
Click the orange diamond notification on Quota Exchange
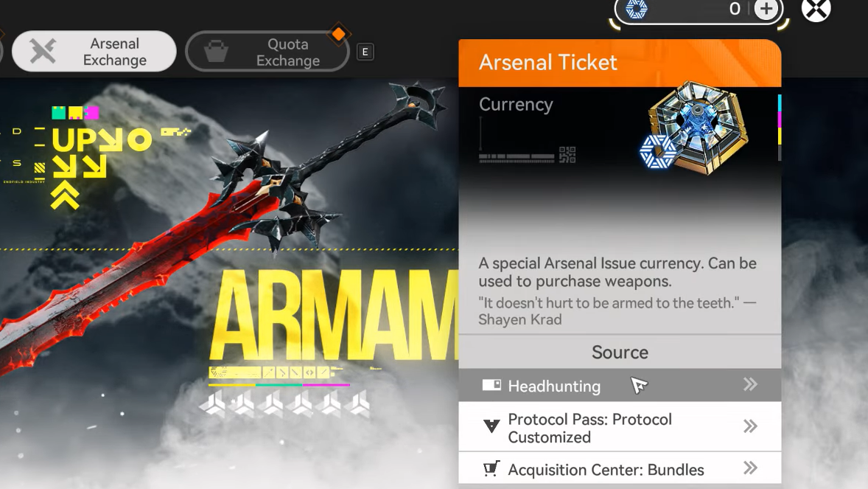pyautogui.click(x=339, y=34)
